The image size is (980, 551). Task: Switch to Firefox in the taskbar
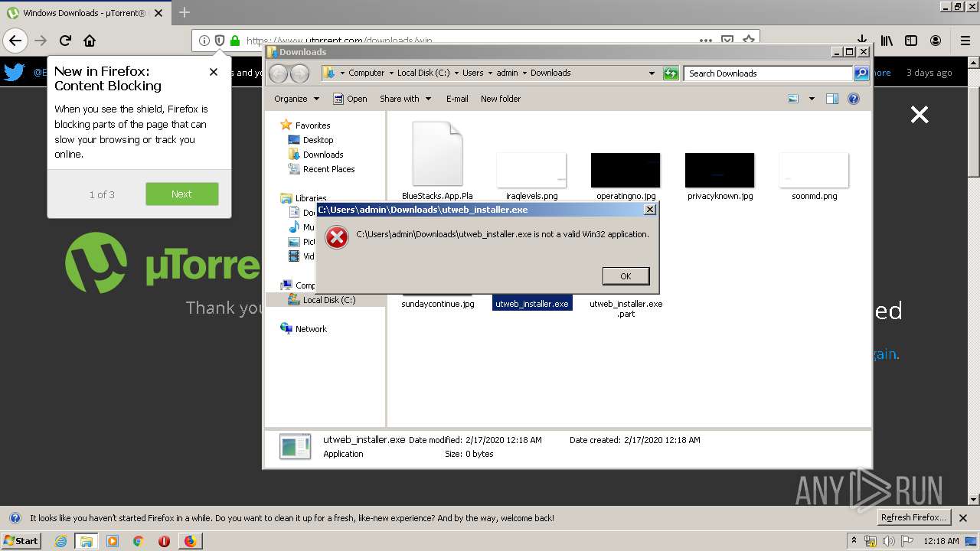click(x=190, y=541)
